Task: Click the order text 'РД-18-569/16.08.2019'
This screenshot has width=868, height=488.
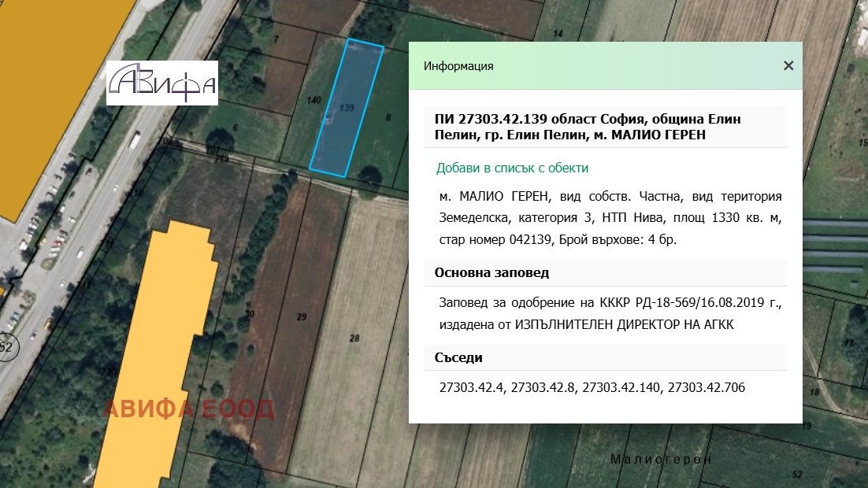Action: point(699,303)
